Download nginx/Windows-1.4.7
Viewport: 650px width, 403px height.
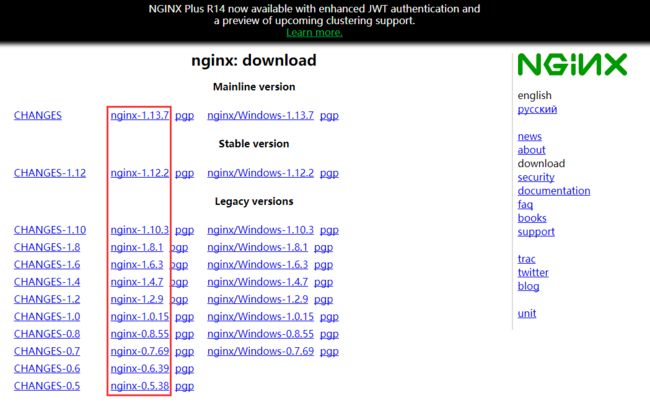(x=257, y=282)
